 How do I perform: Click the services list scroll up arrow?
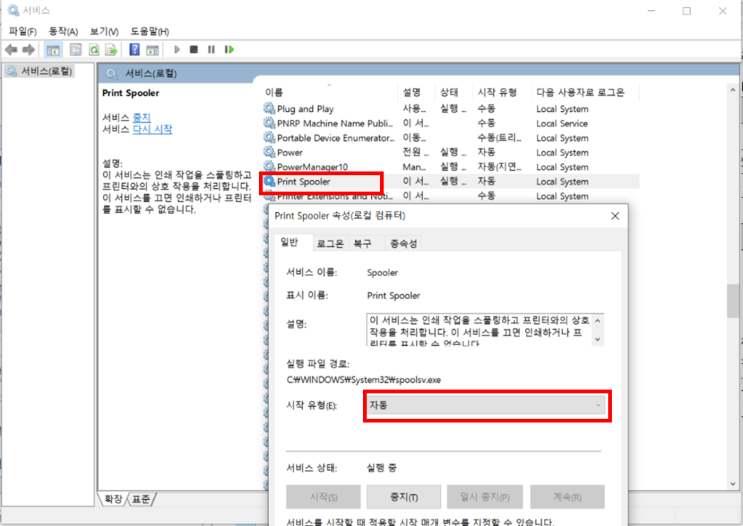pyautogui.click(x=733, y=89)
